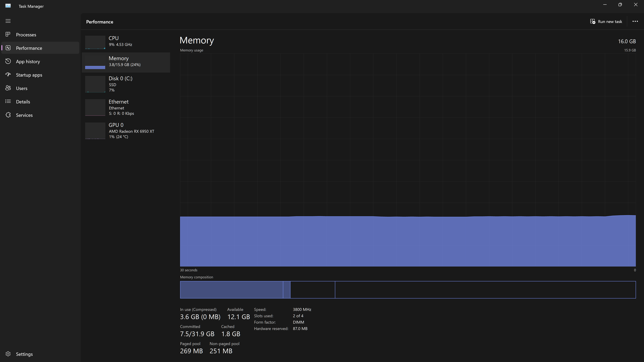Click the 2 of 4 slots used value
The width and height of the screenshot is (644, 362).
pyautogui.click(x=298, y=316)
